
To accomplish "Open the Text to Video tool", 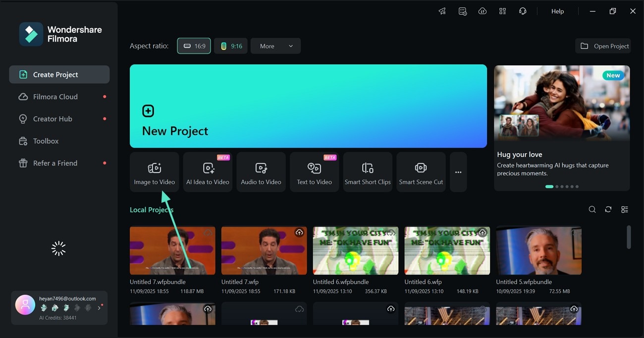I will pos(314,171).
